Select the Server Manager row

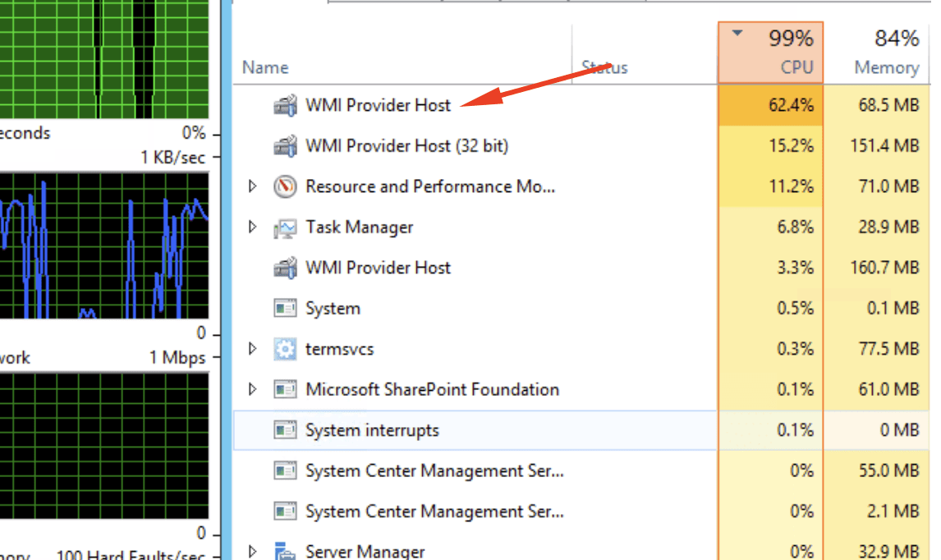point(581,548)
